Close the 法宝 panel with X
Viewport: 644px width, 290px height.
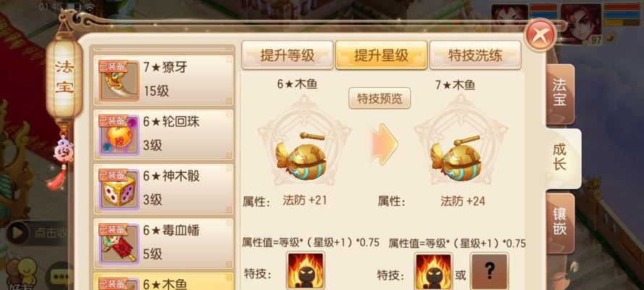click(541, 35)
